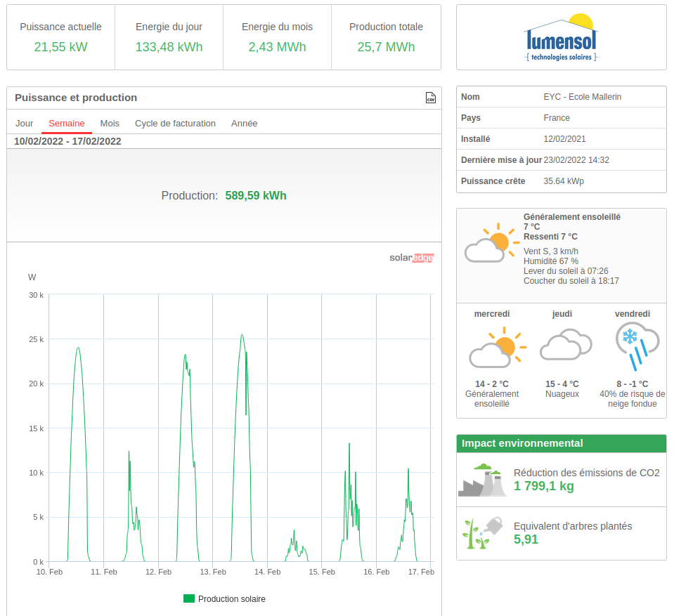The image size is (674, 616).
Task: Click jeudi's cloudy forecast icon
Action: (x=566, y=344)
